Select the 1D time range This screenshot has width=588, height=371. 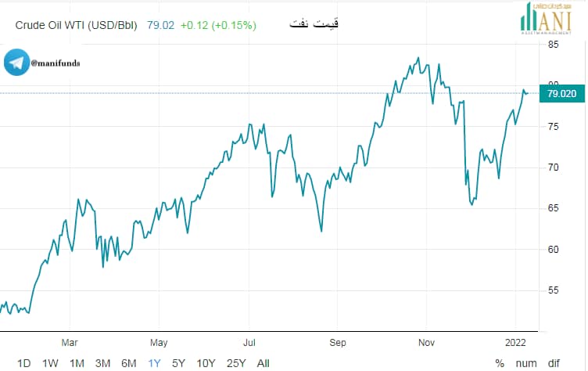click(x=24, y=363)
